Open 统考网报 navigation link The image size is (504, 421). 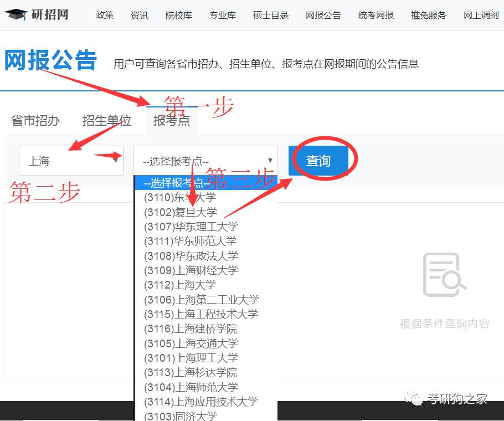coord(376,15)
